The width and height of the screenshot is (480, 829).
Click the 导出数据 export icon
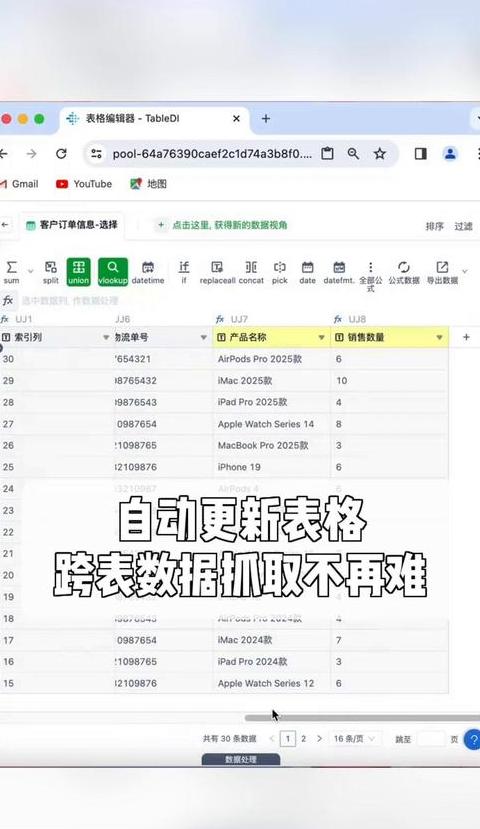[x=442, y=272]
